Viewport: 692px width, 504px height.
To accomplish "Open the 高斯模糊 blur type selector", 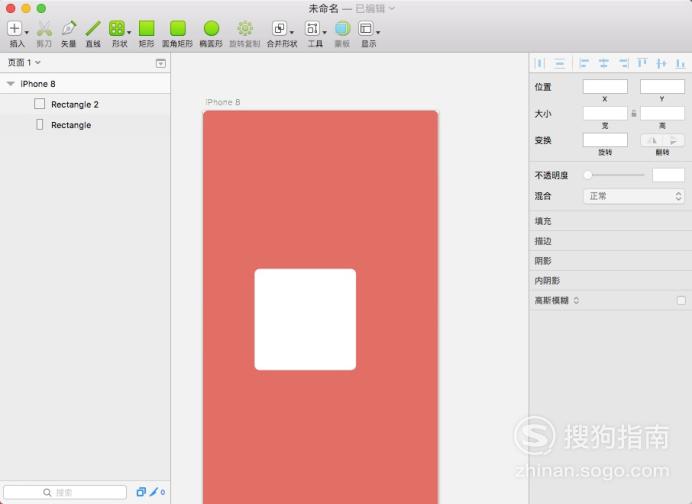I will tap(576, 301).
